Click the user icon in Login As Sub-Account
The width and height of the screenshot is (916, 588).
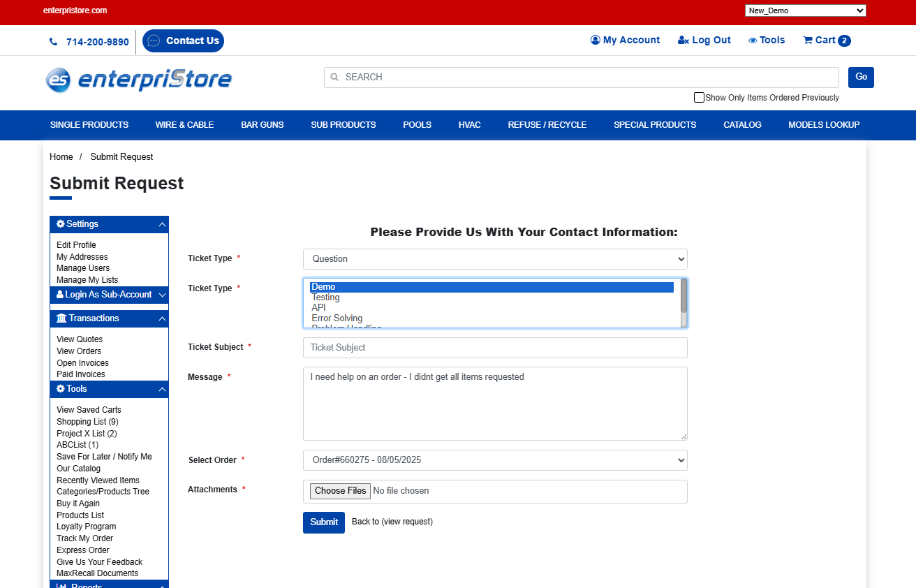point(60,295)
